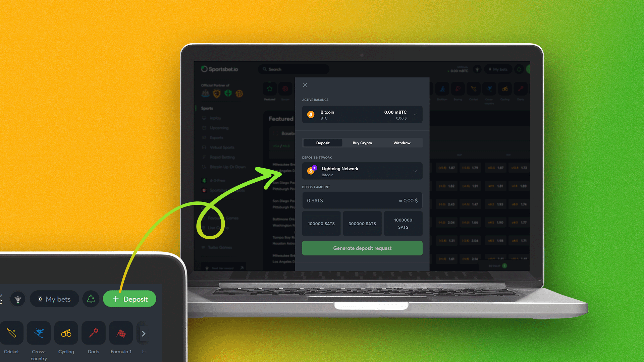Viewport: 644px width, 362px height.
Task: Click Generate deposit request button
Action: point(362,248)
